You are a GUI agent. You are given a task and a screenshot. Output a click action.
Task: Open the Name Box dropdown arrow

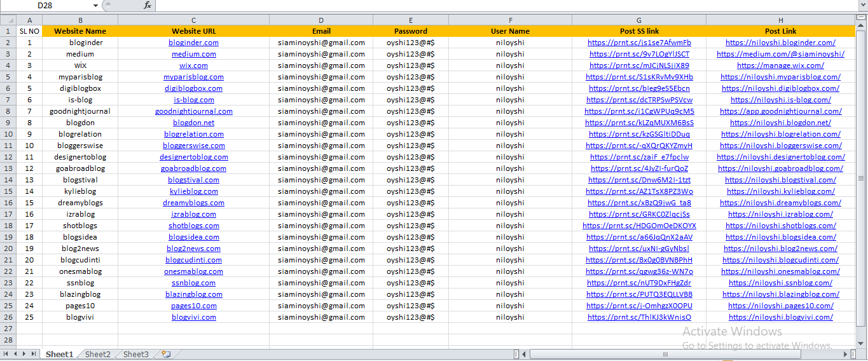point(95,5)
